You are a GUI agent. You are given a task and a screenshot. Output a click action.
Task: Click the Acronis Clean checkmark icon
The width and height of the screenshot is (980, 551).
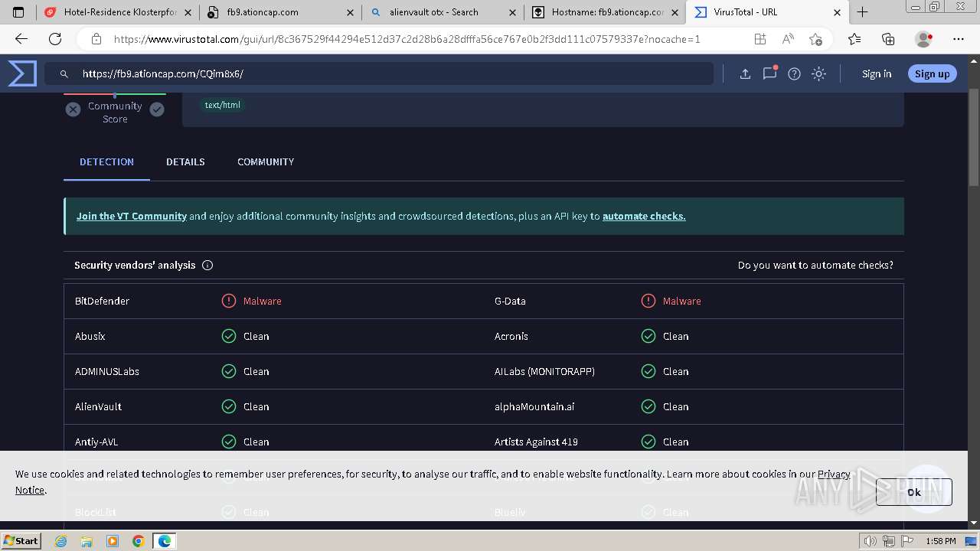(x=648, y=336)
